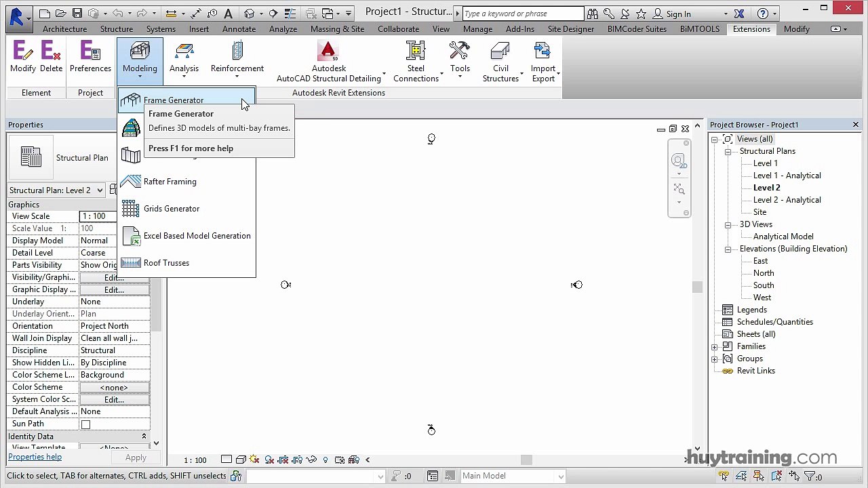Collapse Views (all) tree node
The width and height of the screenshot is (868, 488).
[x=714, y=139]
